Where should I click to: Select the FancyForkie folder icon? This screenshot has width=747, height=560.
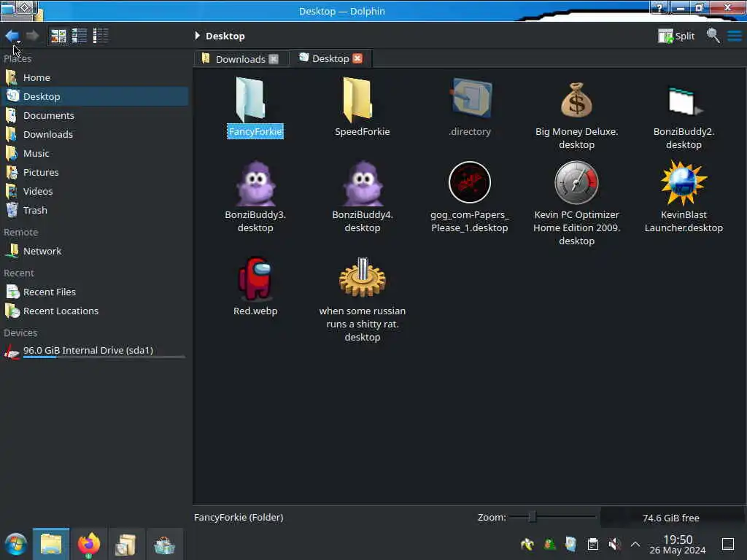tap(251, 99)
